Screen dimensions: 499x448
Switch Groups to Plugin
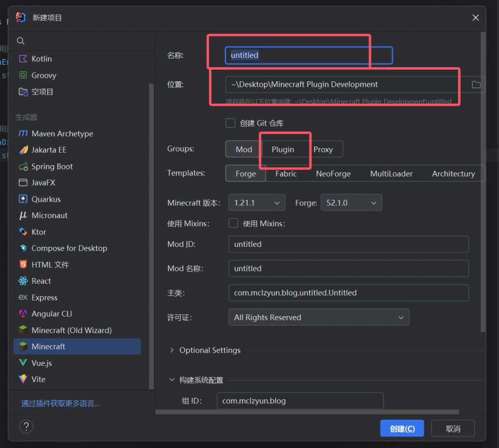(x=283, y=149)
